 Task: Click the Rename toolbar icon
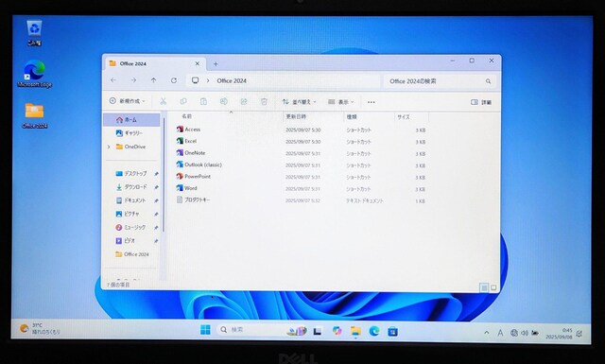223,101
